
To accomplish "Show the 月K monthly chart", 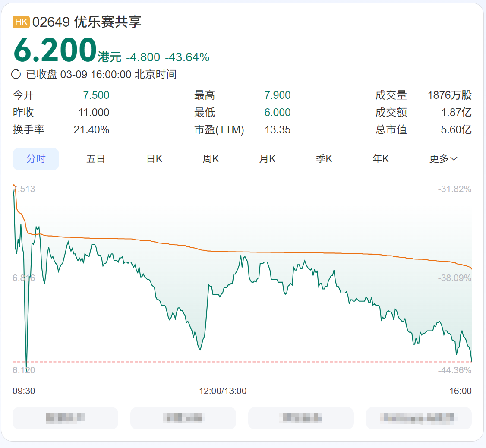I will coord(267,159).
